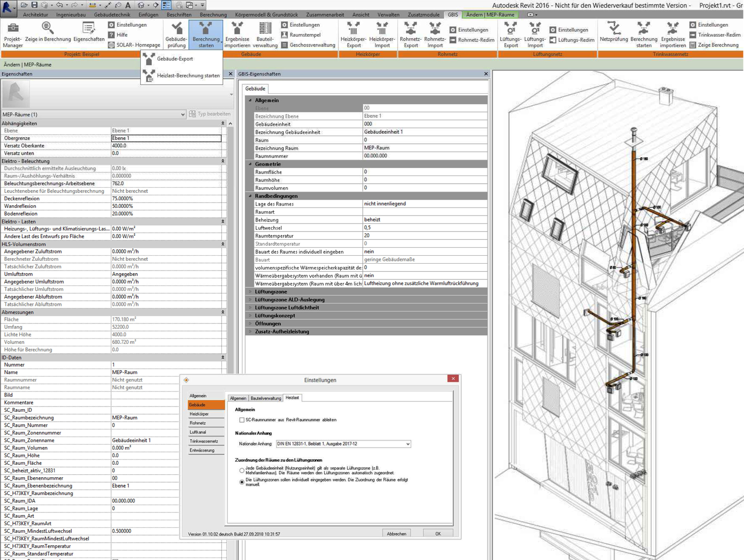
Task: Click the Deckenreflexion value 75.0000%
Action: coord(166,199)
